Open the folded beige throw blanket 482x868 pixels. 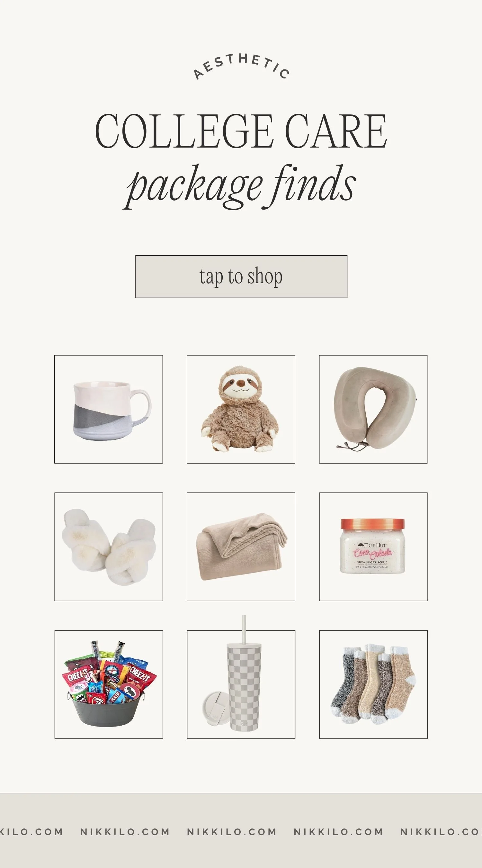pos(241,547)
